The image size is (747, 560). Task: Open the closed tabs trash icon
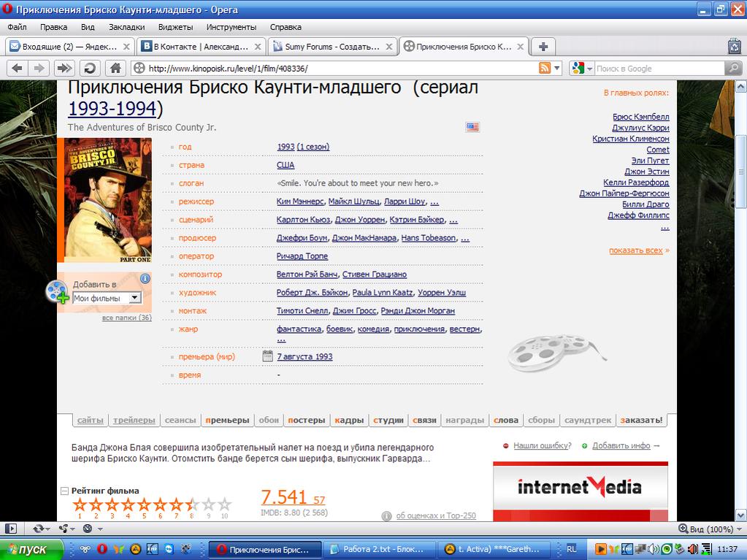tap(734, 47)
